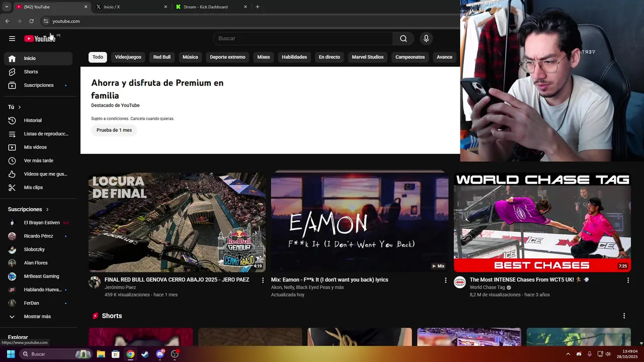This screenshot has height=362, width=644.
Task: Open MrBeast Gaming channel
Action: [38, 276]
